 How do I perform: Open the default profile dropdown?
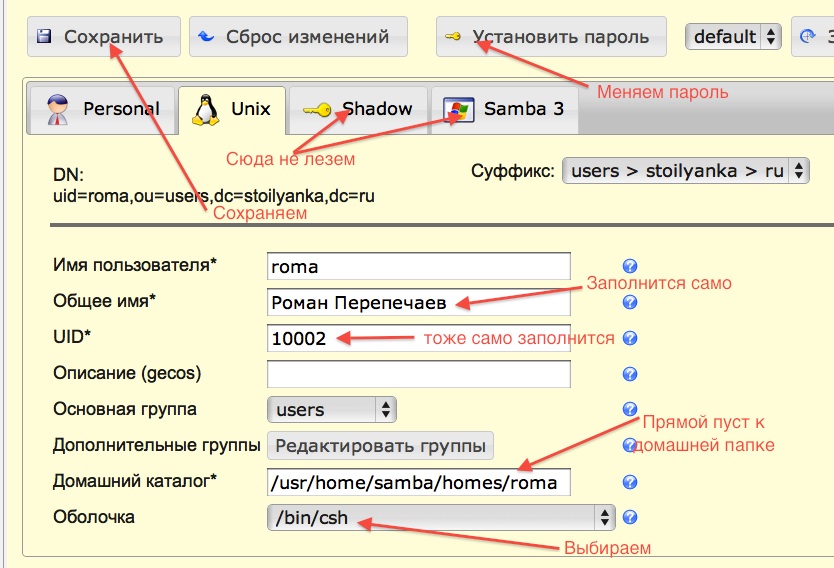tap(733, 37)
